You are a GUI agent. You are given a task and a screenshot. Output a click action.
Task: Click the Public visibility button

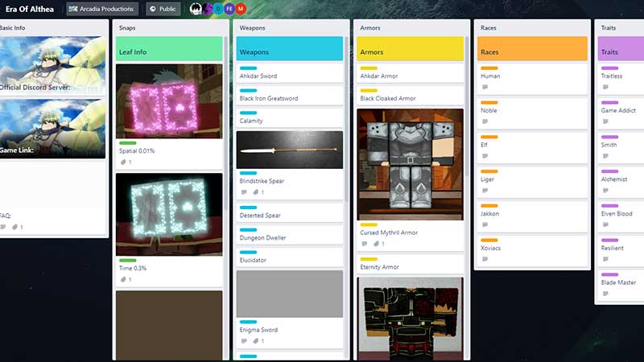point(163,9)
